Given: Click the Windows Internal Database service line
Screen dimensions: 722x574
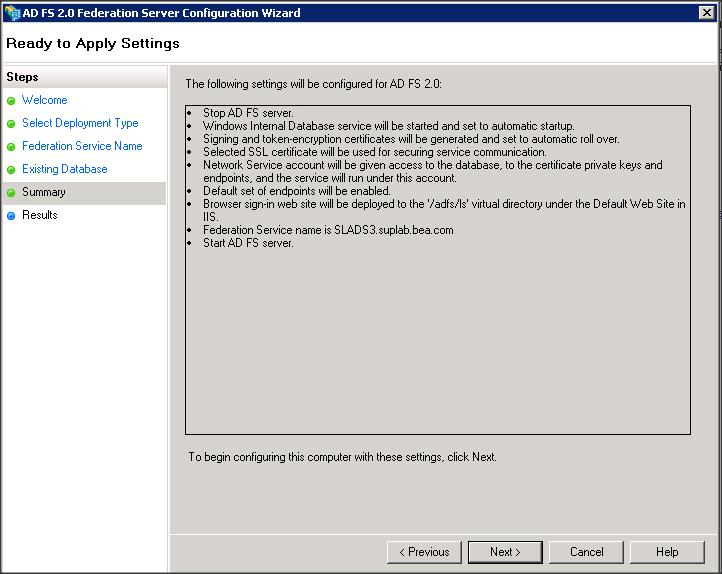Looking at the screenshot, I should click(x=389, y=126).
